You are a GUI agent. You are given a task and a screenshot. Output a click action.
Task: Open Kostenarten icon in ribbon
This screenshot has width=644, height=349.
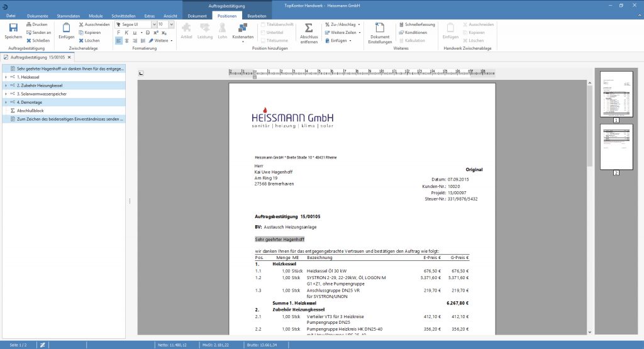coord(243,28)
